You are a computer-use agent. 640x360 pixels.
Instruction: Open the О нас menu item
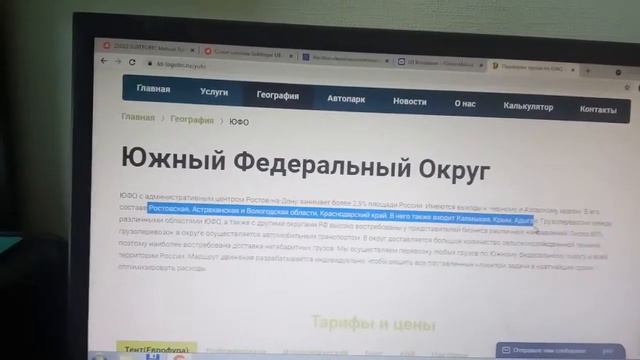tap(465, 104)
